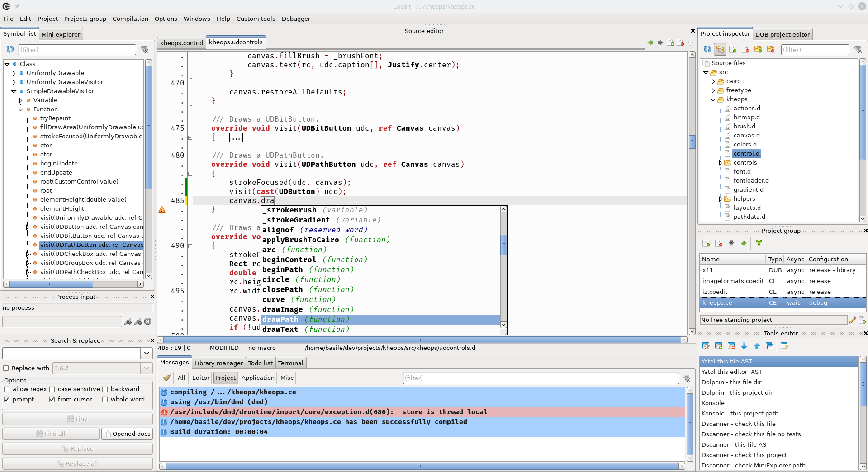Enable the allow regex option
The height and width of the screenshot is (472, 868).
click(7, 389)
